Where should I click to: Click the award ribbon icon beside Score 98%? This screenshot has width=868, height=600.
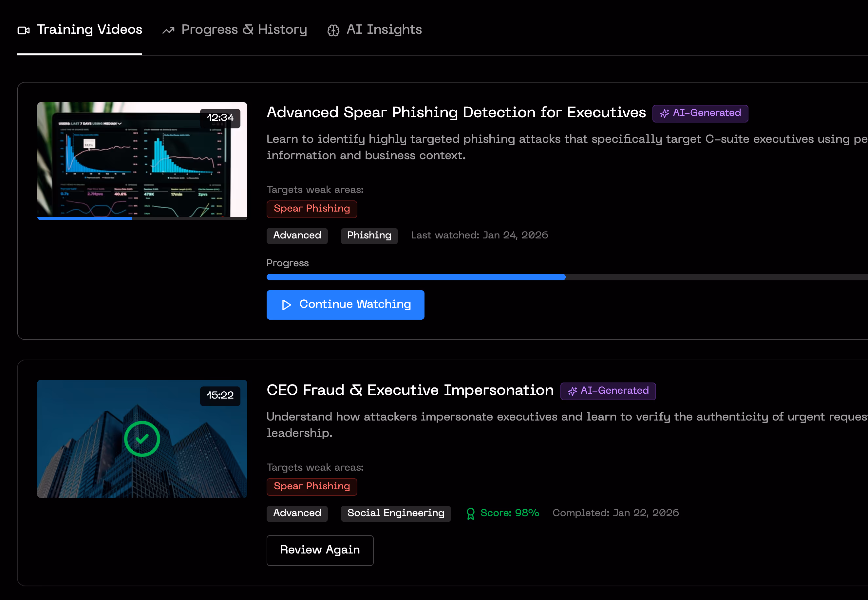pos(470,514)
